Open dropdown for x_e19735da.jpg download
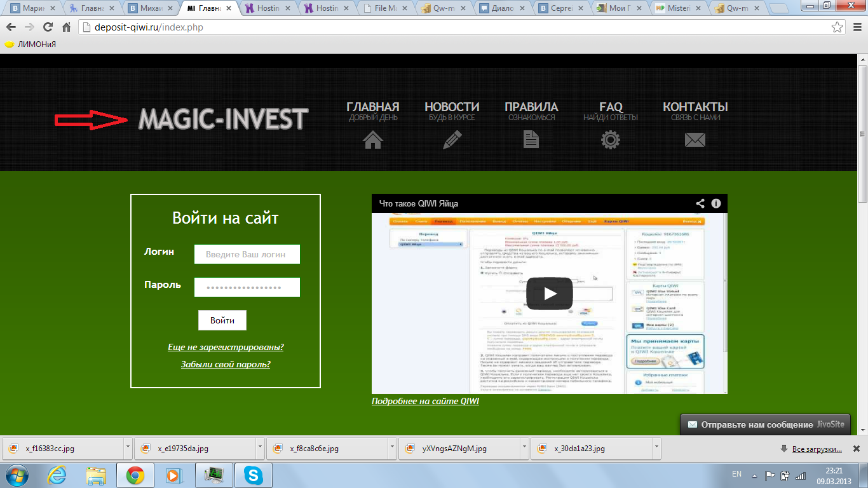This screenshot has width=868, height=488. 260,448
